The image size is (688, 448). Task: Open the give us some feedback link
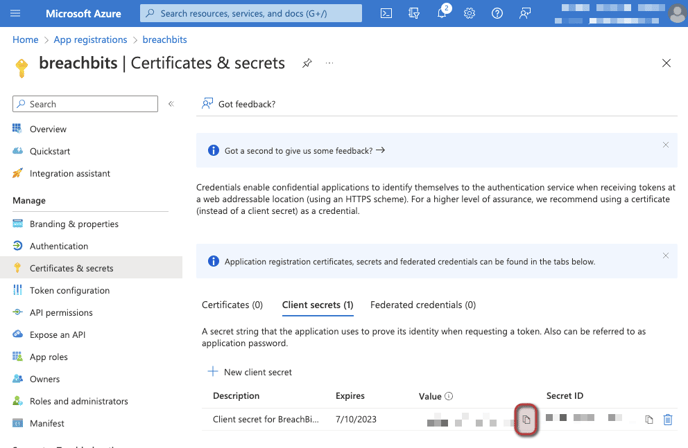(x=305, y=151)
